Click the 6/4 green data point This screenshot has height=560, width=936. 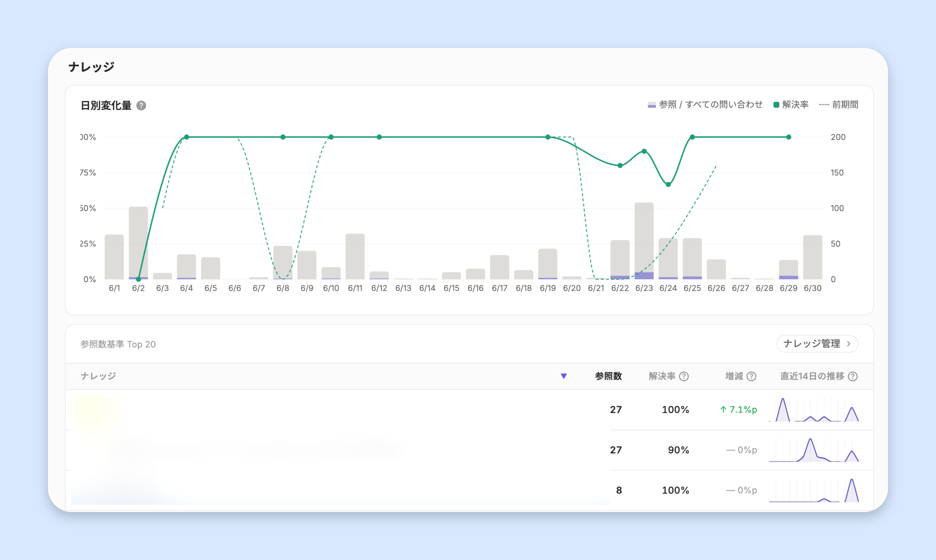point(187,137)
